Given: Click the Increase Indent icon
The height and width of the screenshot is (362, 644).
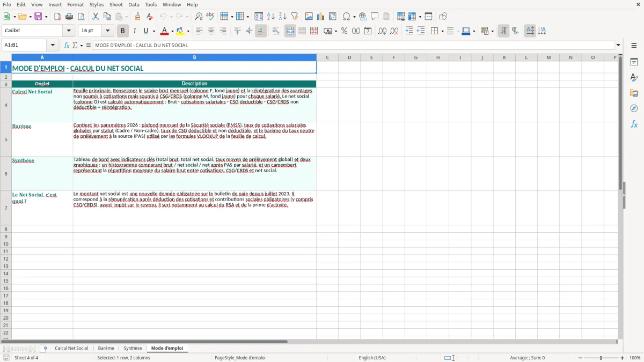Looking at the screenshot, I should click(409, 31).
